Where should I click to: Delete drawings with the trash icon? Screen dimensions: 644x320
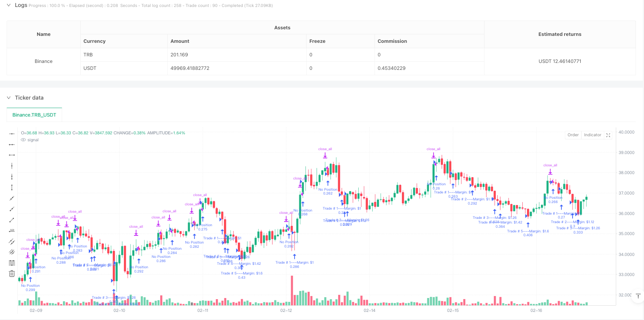pyautogui.click(x=12, y=274)
